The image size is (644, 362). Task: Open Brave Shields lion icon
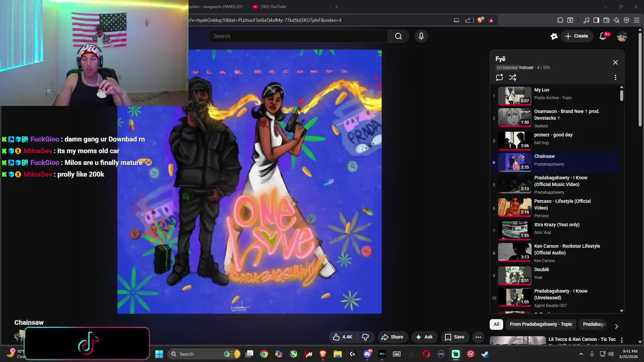click(480, 20)
